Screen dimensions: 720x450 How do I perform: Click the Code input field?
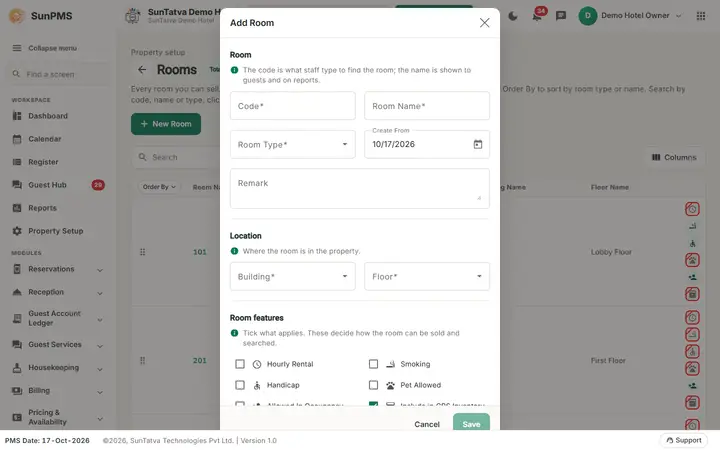[292, 106]
